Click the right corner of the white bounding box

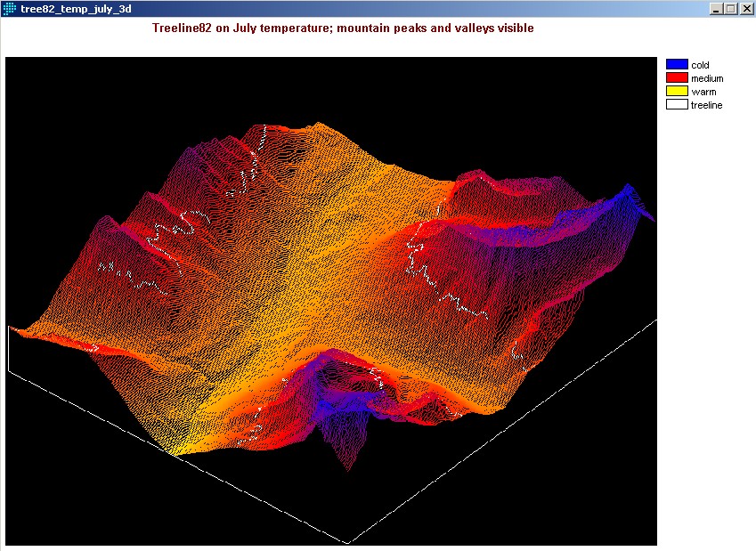point(655,319)
